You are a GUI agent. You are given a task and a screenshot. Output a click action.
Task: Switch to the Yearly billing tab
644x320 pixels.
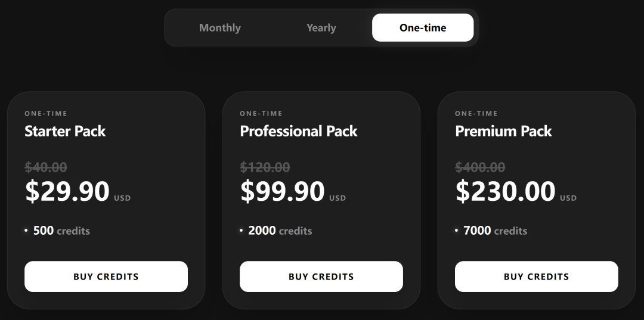(x=321, y=28)
